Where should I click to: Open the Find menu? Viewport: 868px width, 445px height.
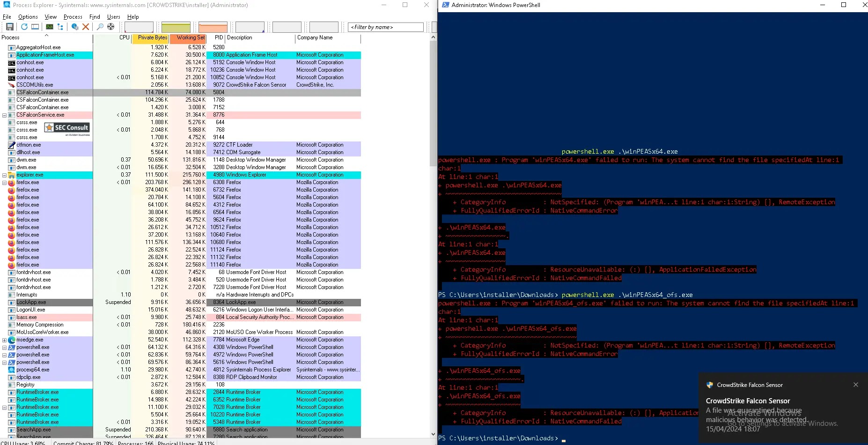[95, 17]
